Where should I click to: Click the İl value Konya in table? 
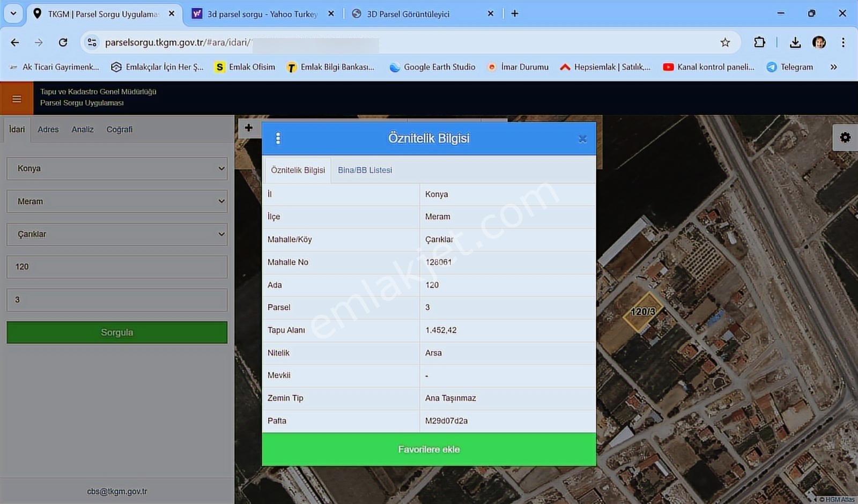click(437, 194)
